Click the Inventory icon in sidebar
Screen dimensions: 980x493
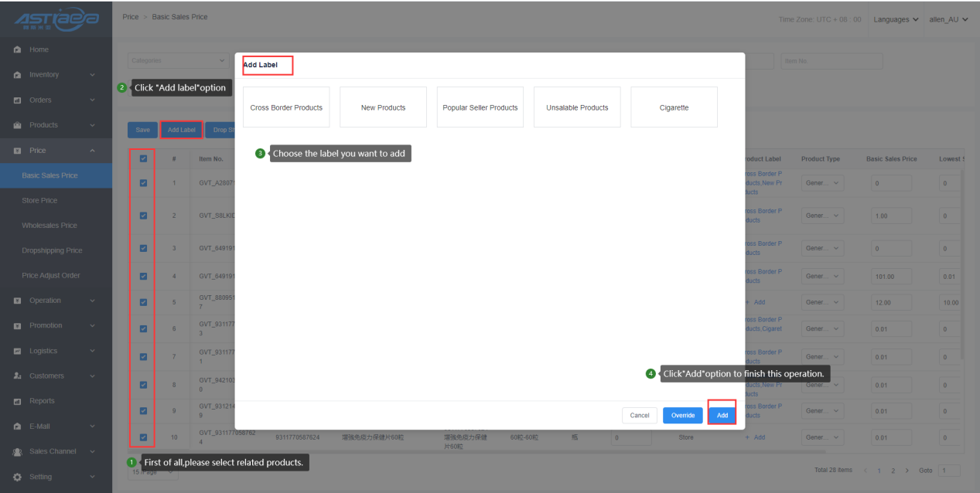(x=17, y=75)
